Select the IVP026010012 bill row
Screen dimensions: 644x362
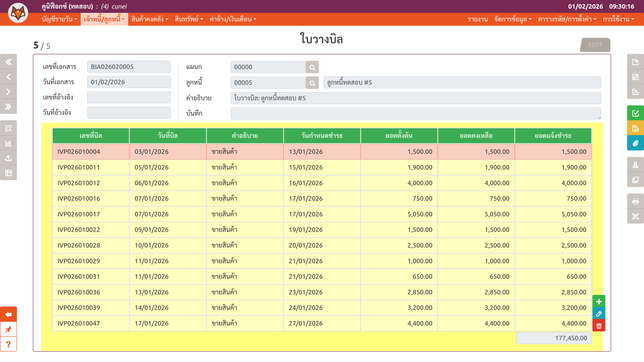(78, 183)
